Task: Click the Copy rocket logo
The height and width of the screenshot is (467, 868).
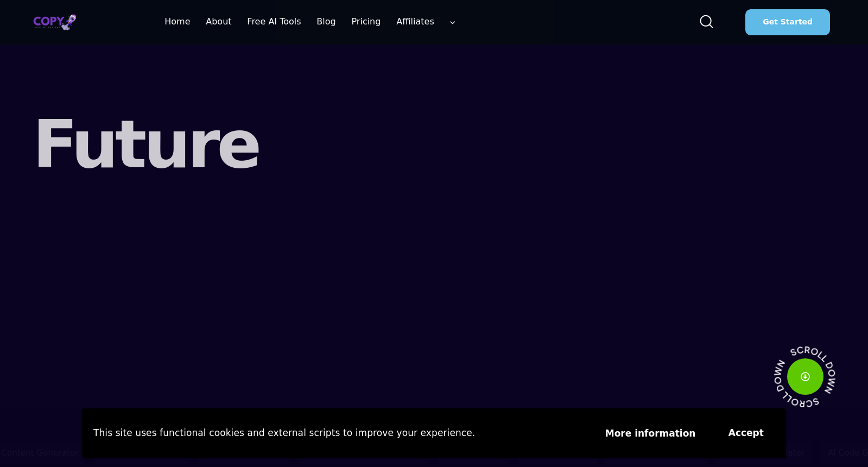Action: tap(55, 22)
